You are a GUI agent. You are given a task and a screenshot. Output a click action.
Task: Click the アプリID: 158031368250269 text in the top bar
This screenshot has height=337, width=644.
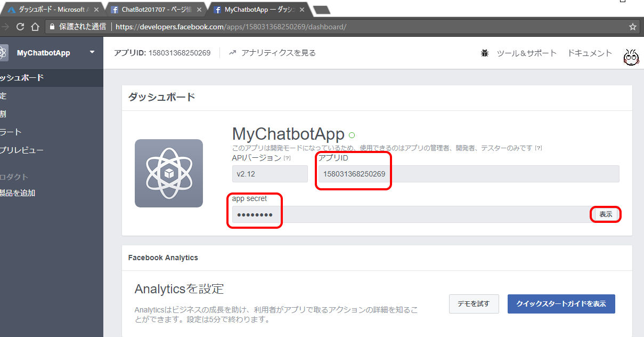(x=162, y=53)
